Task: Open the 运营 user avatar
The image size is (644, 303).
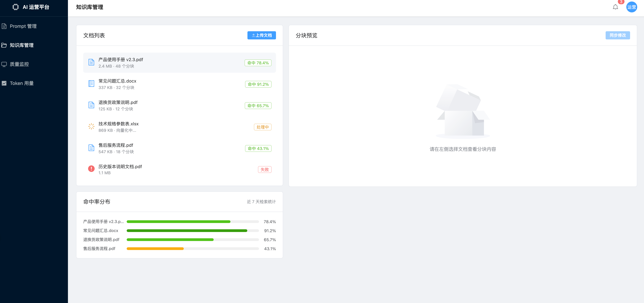Action: 631,7
